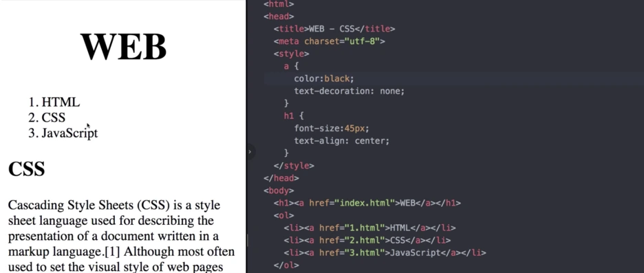Click the closing </ol> tag
Screen dimensions: 644x273
[x=286, y=265]
